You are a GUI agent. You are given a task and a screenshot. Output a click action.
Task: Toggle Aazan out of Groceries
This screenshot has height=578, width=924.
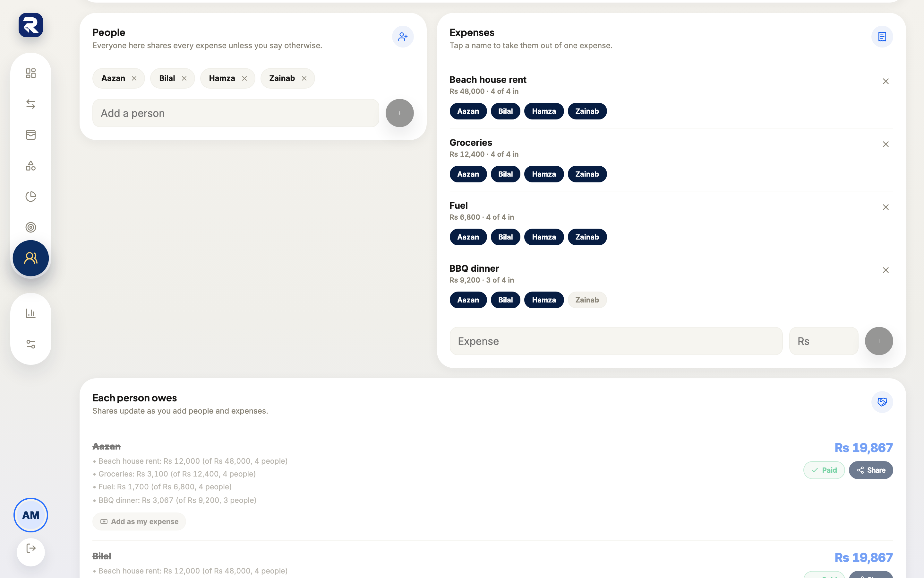(x=468, y=174)
